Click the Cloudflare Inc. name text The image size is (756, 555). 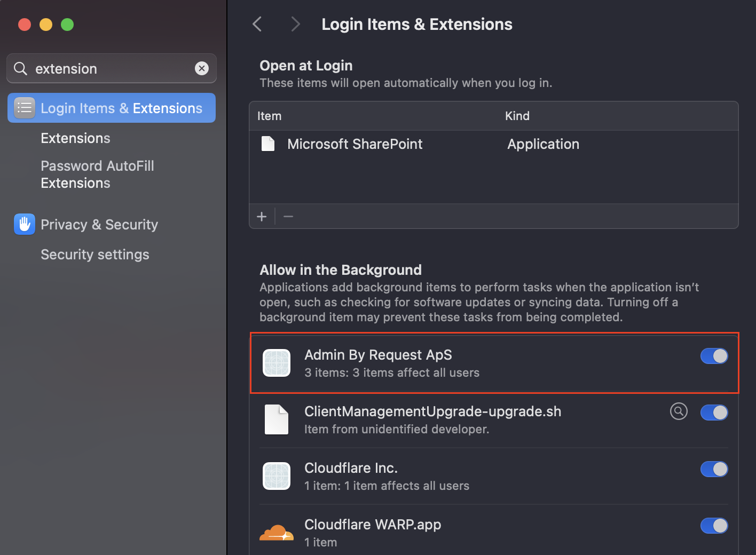coord(351,468)
